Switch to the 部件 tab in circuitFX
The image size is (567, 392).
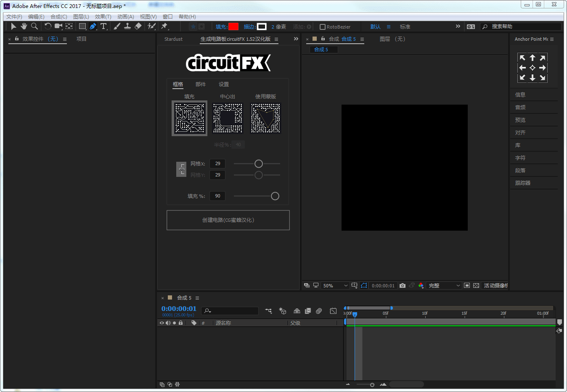pos(201,84)
